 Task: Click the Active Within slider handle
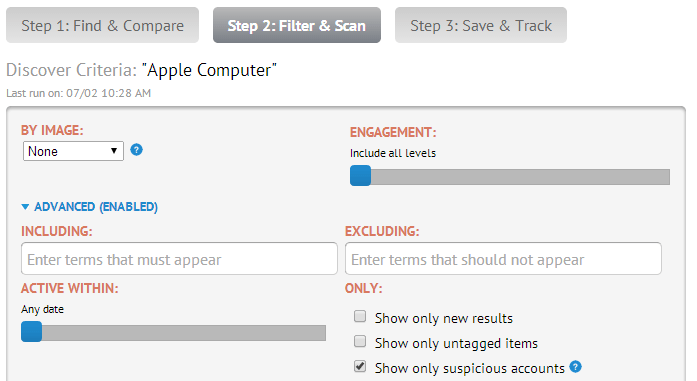(32, 332)
